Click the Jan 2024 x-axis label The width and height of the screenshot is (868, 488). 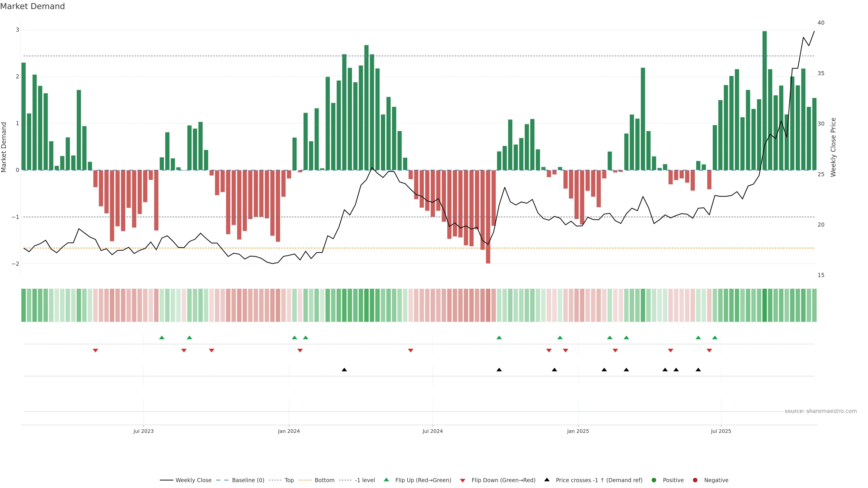point(289,431)
